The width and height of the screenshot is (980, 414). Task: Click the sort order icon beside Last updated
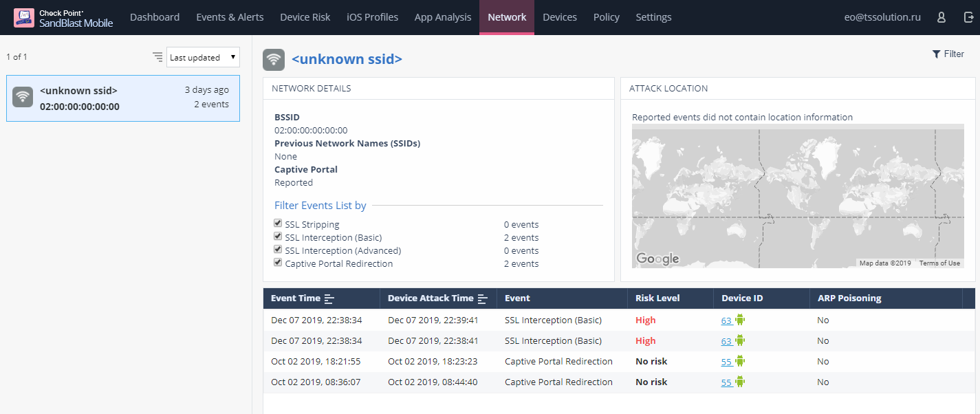coord(157,57)
